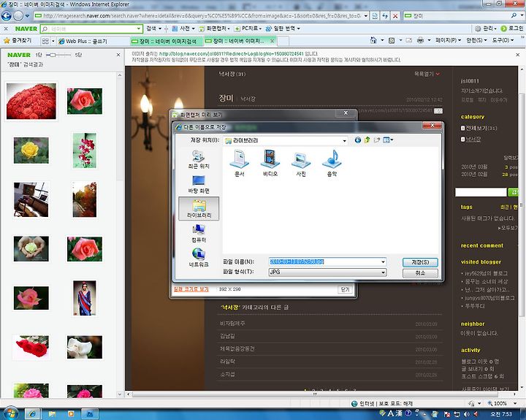Click the 전체보기(31) category link

[481, 128]
